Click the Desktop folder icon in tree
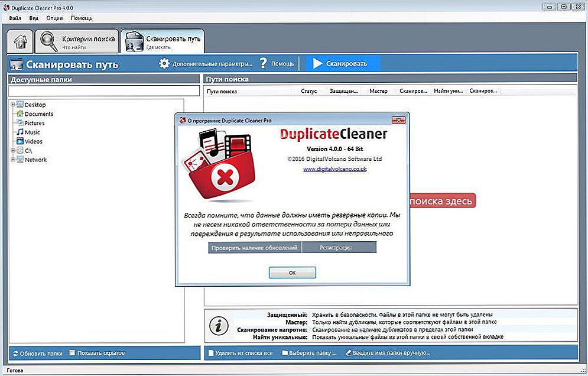Image resolution: width=588 pixels, height=376 pixels. (20, 105)
